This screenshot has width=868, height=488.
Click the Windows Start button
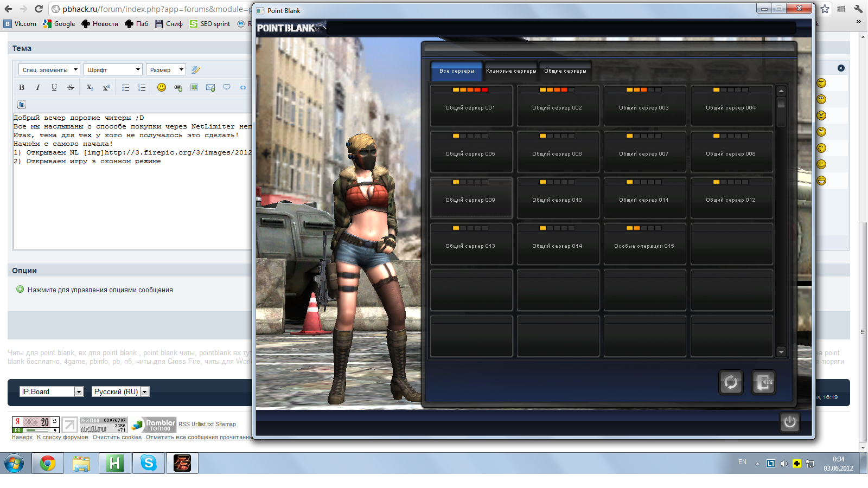[14, 464]
